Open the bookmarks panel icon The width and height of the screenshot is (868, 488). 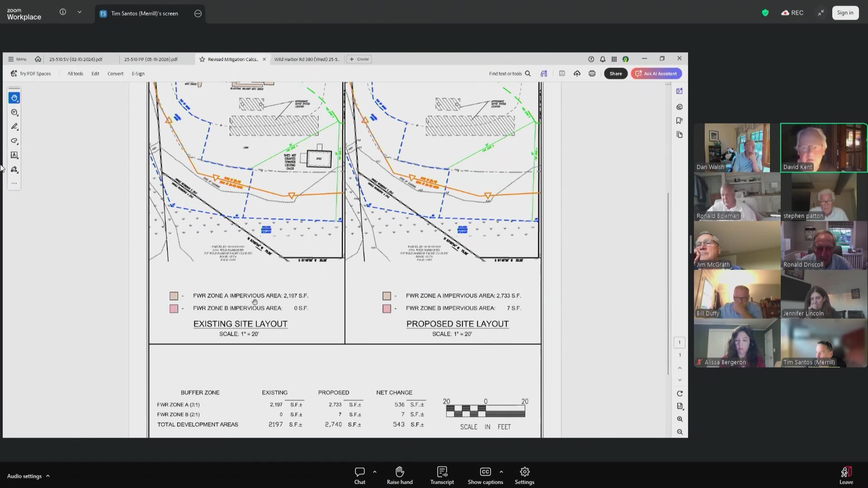point(679,121)
